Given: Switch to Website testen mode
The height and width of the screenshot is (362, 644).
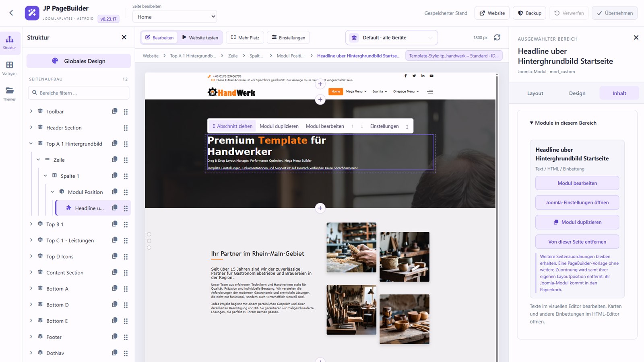Looking at the screenshot, I should 200,37.
